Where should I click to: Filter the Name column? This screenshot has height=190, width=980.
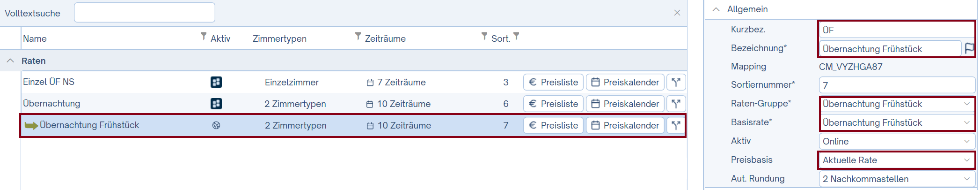(204, 36)
